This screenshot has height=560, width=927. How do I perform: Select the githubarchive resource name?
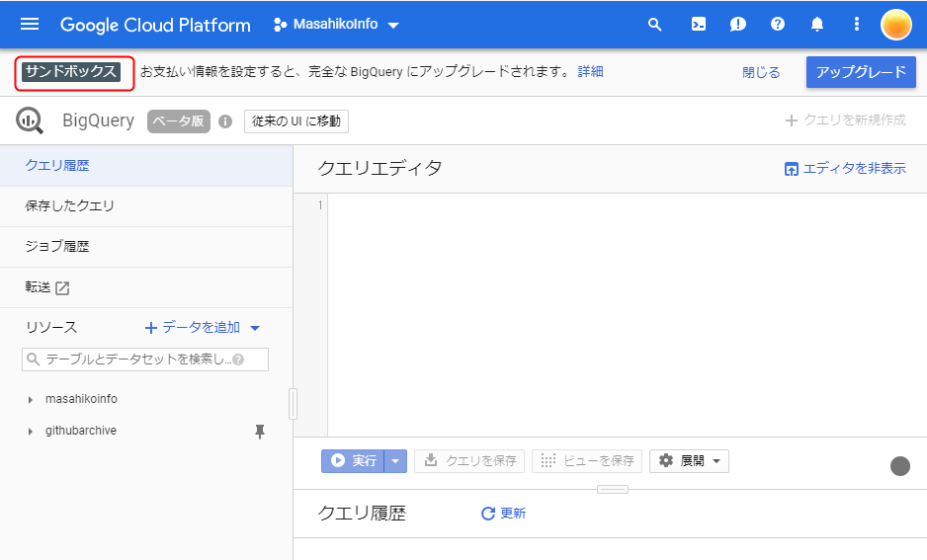tap(81, 431)
